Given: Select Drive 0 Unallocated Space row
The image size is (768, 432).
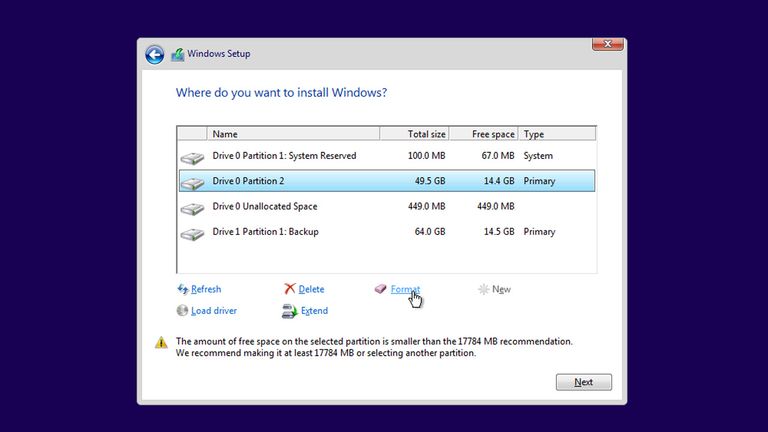Looking at the screenshot, I should coord(387,206).
